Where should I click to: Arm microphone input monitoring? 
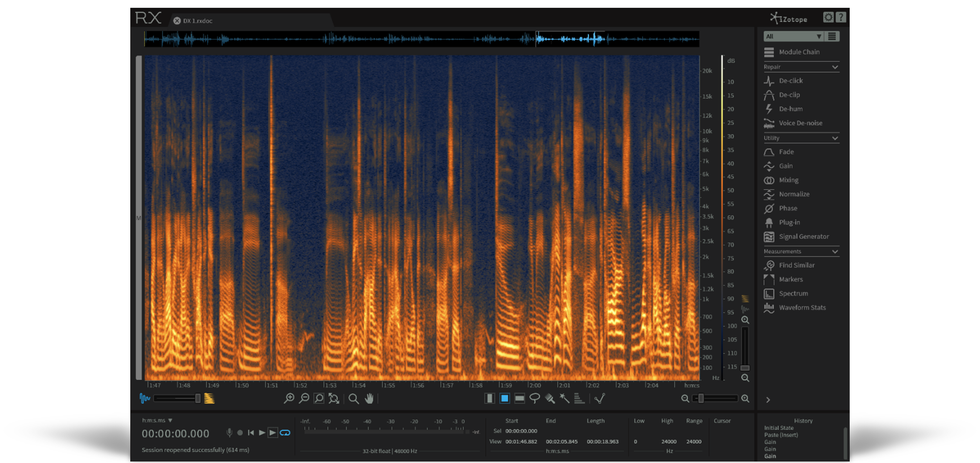[x=229, y=433]
